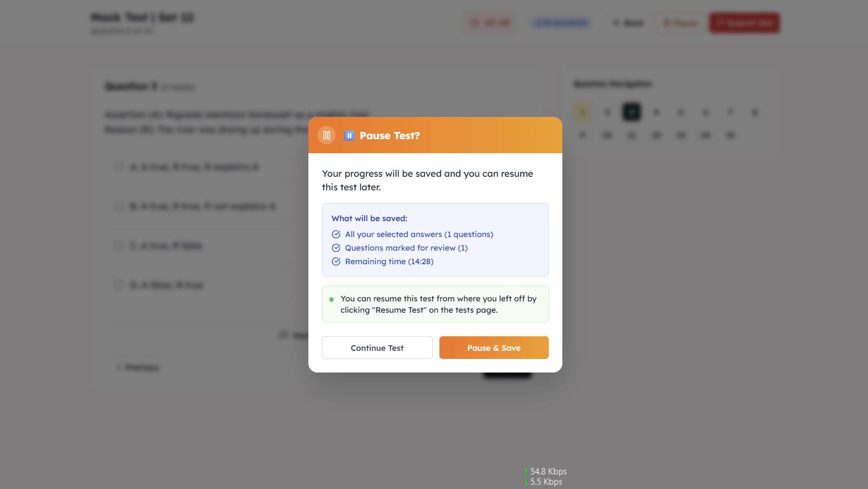Open question 8 tile in navigator
This screenshot has width=868, height=489.
coord(755,112)
